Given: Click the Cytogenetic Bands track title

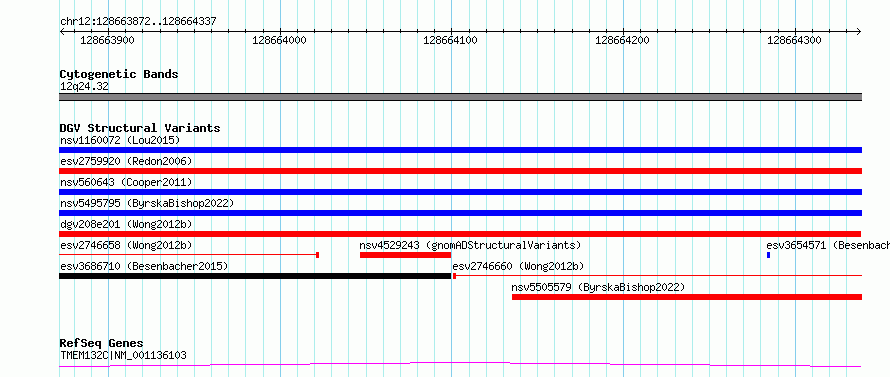Looking at the screenshot, I should [119, 74].
